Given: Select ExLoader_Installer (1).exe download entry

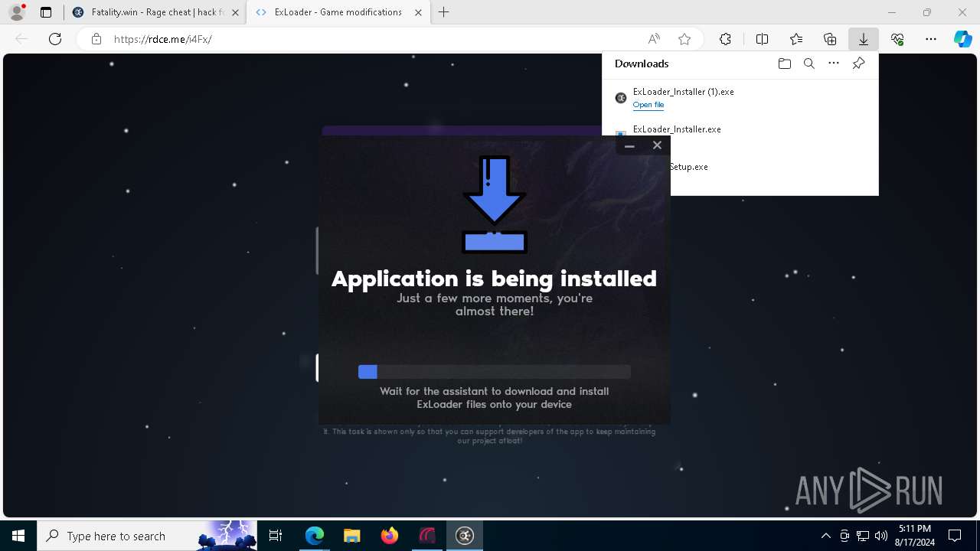Looking at the screenshot, I should pyautogui.click(x=740, y=98).
